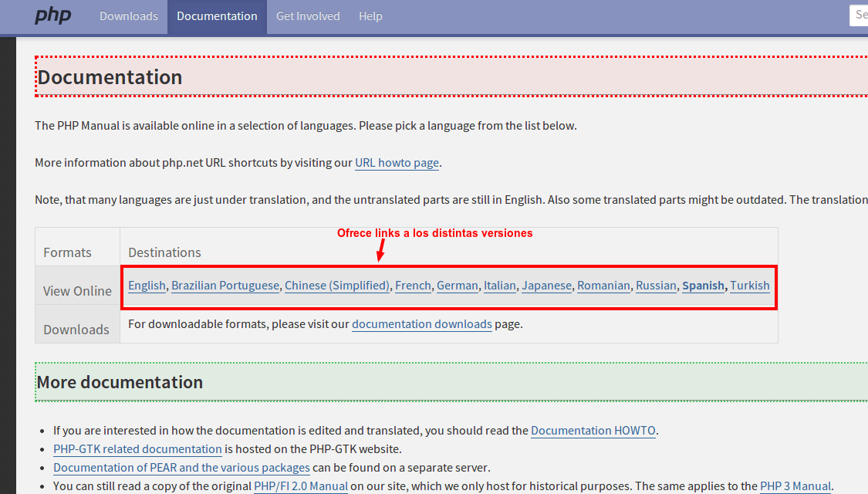Select the Documentation tab
The width and height of the screenshot is (868, 494).
click(x=217, y=17)
